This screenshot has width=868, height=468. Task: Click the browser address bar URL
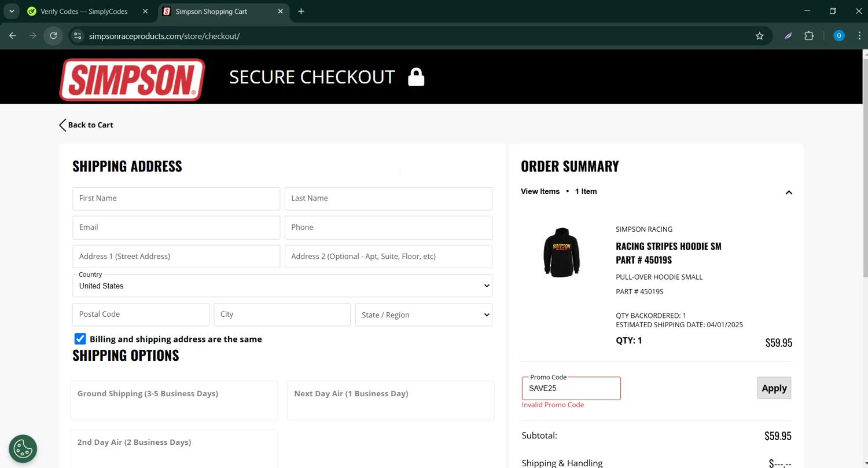click(x=164, y=36)
